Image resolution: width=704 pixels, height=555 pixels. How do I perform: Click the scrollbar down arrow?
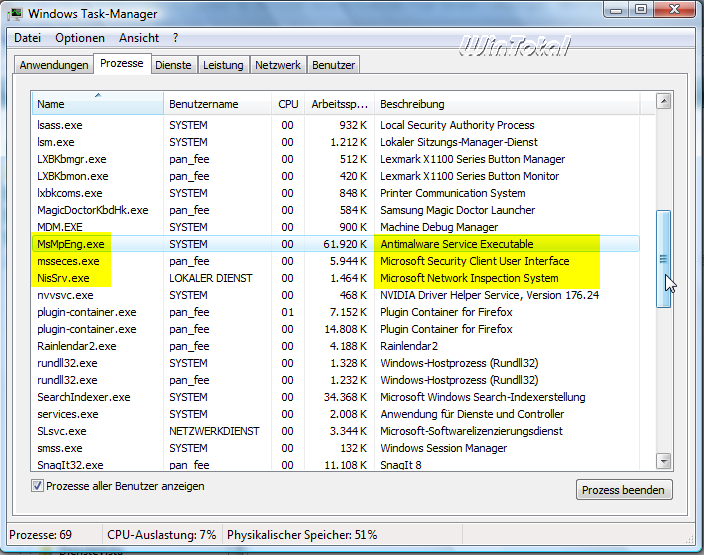coord(664,461)
